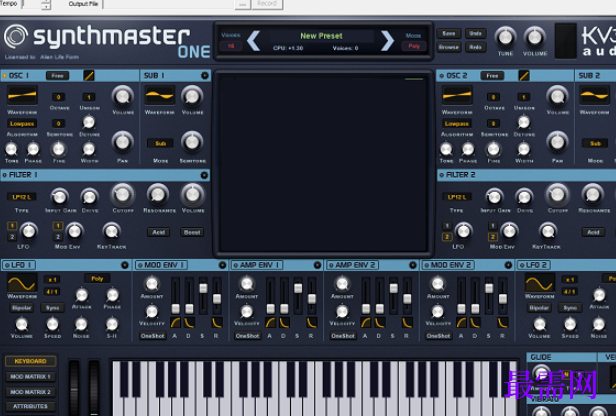
Task: Open the Poly mode dropdown in header
Action: point(414,46)
